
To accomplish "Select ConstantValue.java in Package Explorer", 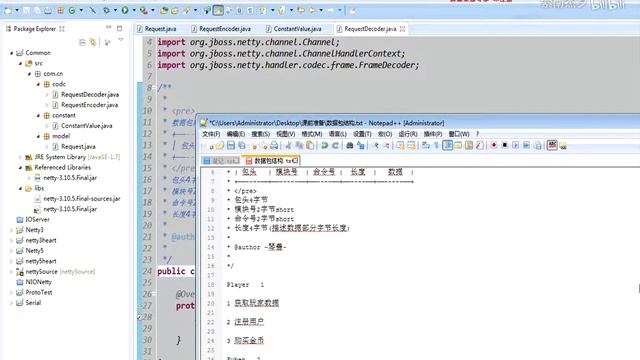I will [87, 126].
